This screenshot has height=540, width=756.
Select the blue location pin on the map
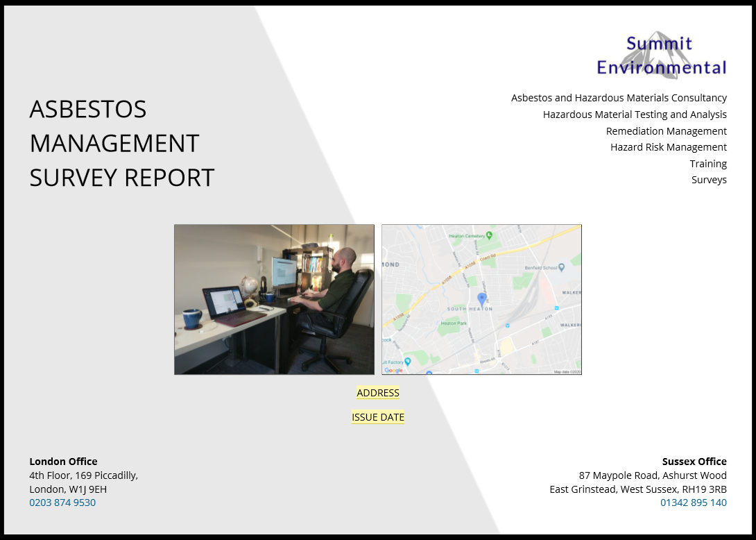coord(481,298)
